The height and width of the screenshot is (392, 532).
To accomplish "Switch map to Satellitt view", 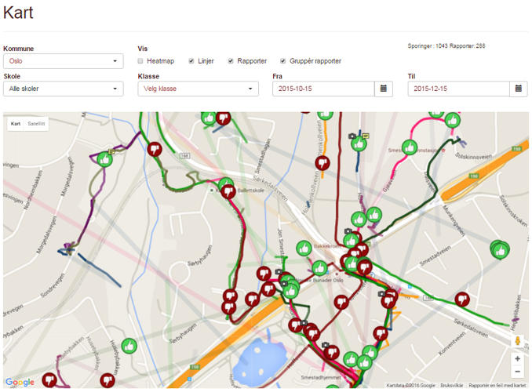I will click(x=36, y=124).
